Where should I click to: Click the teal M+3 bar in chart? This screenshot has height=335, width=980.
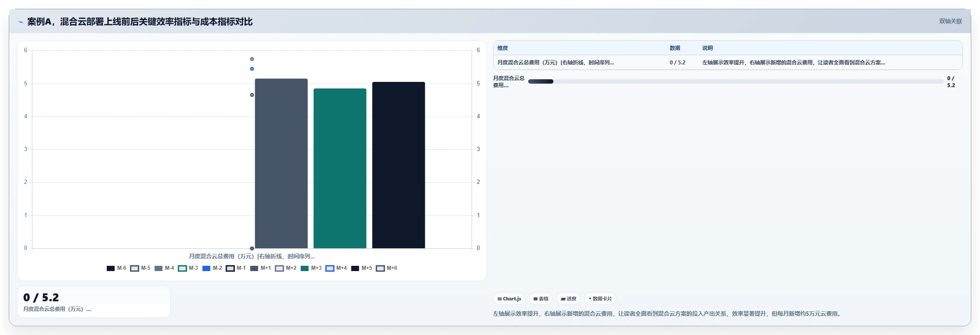pyautogui.click(x=340, y=169)
